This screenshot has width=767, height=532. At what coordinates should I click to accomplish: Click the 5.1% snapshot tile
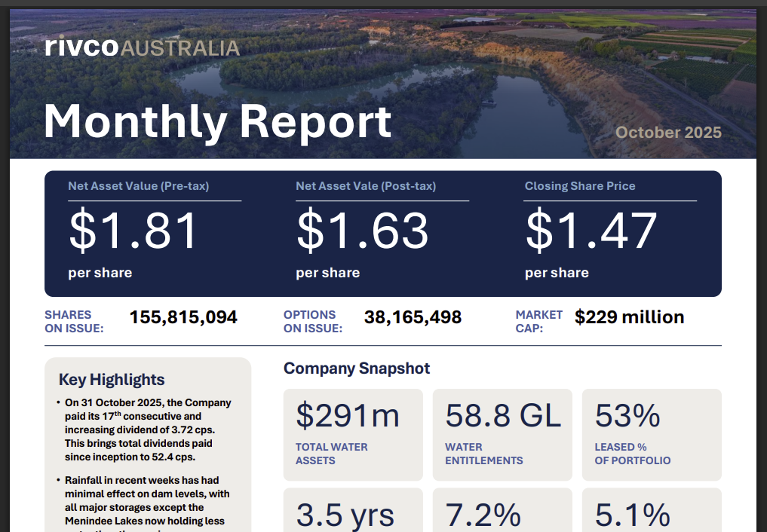click(x=652, y=512)
